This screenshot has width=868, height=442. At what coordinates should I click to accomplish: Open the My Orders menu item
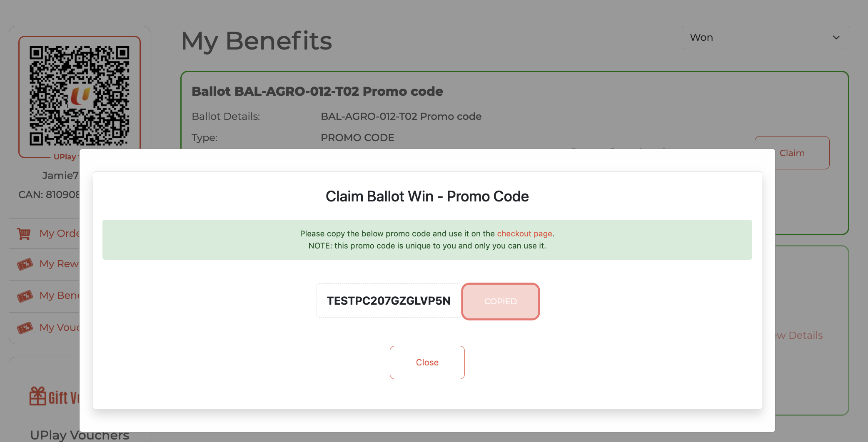[x=59, y=233]
